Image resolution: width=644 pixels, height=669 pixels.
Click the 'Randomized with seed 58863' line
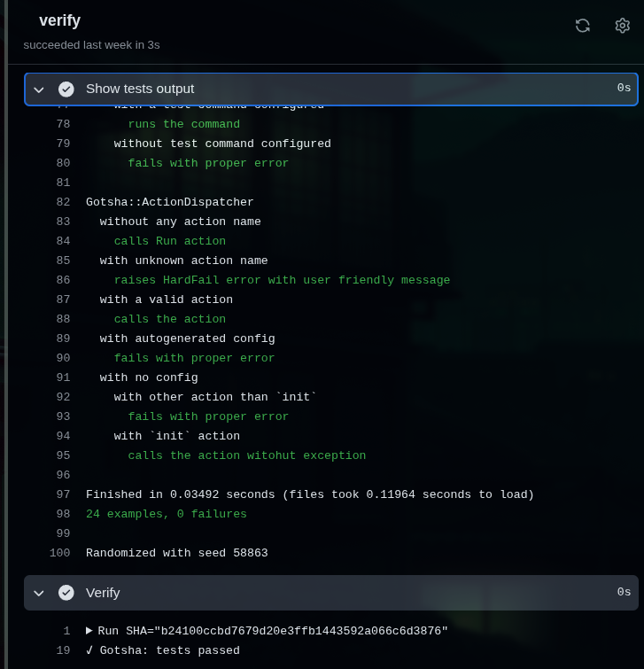tap(177, 553)
